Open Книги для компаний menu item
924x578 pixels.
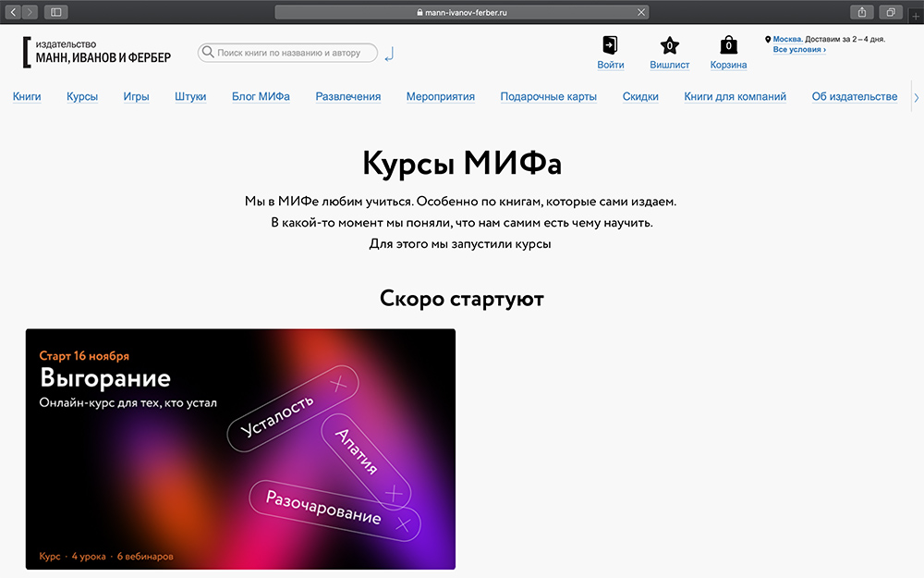735,96
